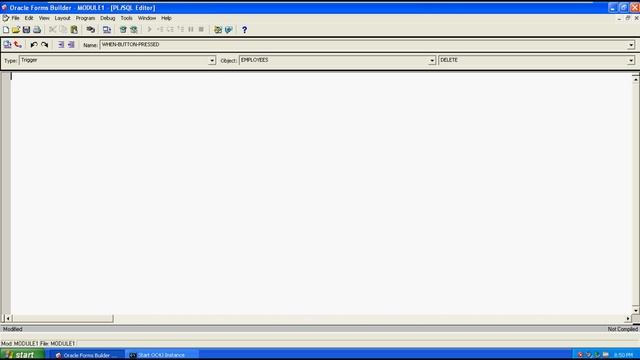640x360 pixels.
Task: Click the Data Block Wizard icon
Action: (218, 30)
